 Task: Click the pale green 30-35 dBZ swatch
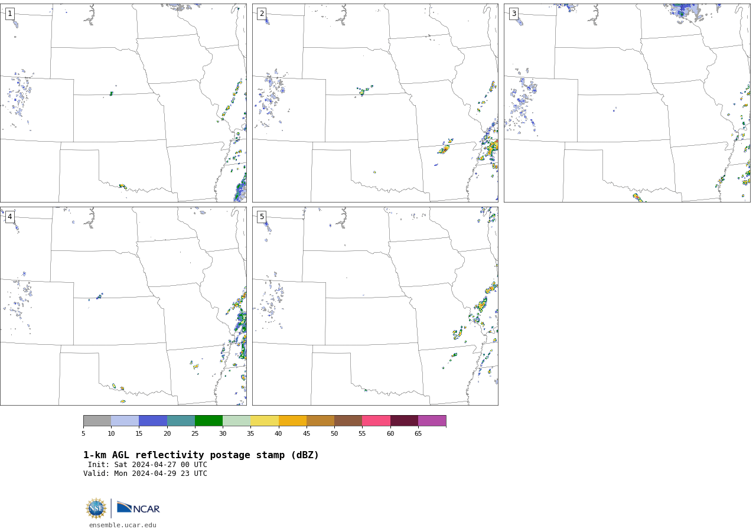(237, 421)
